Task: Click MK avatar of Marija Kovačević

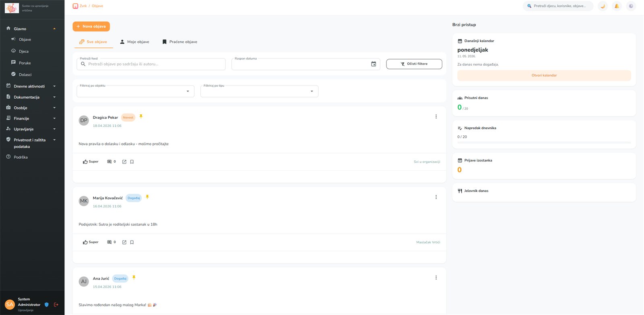Action: [84, 201]
